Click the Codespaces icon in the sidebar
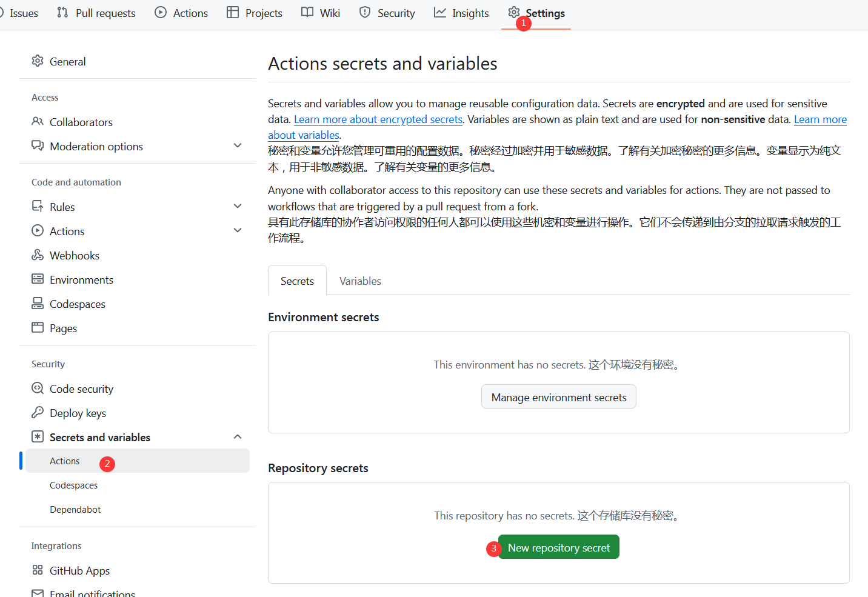The height and width of the screenshot is (597, 868). click(38, 303)
